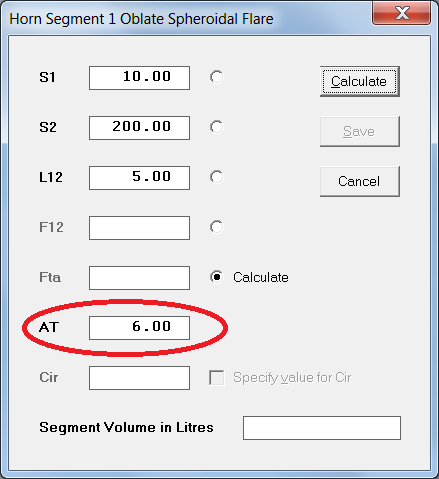Image resolution: width=439 pixels, height=479 pixels.
Task: Click the Segment Volume in Litres label
Action: [x=126, y=427]
